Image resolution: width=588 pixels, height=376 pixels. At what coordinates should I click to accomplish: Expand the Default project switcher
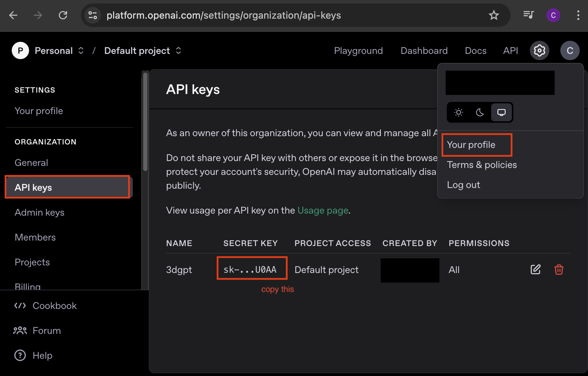click(178, 51)
